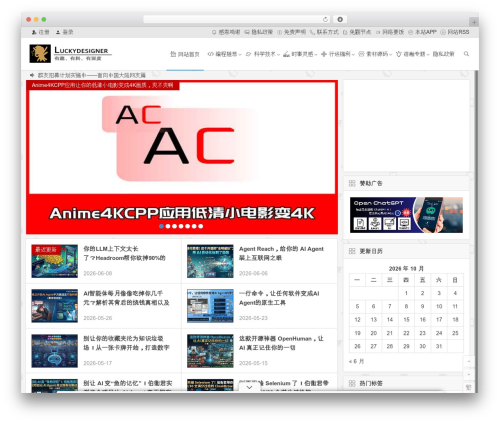Open the Agent Reach article title

click(281, 253)
